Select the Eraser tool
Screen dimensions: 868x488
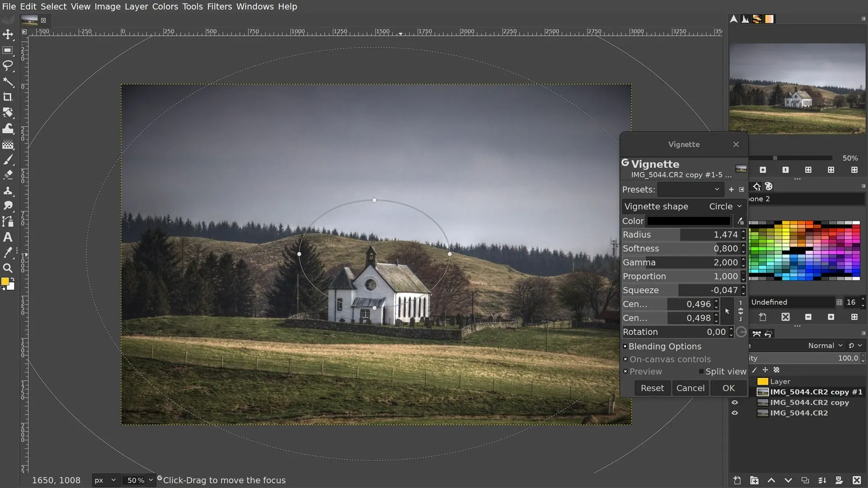coord(8,175)
